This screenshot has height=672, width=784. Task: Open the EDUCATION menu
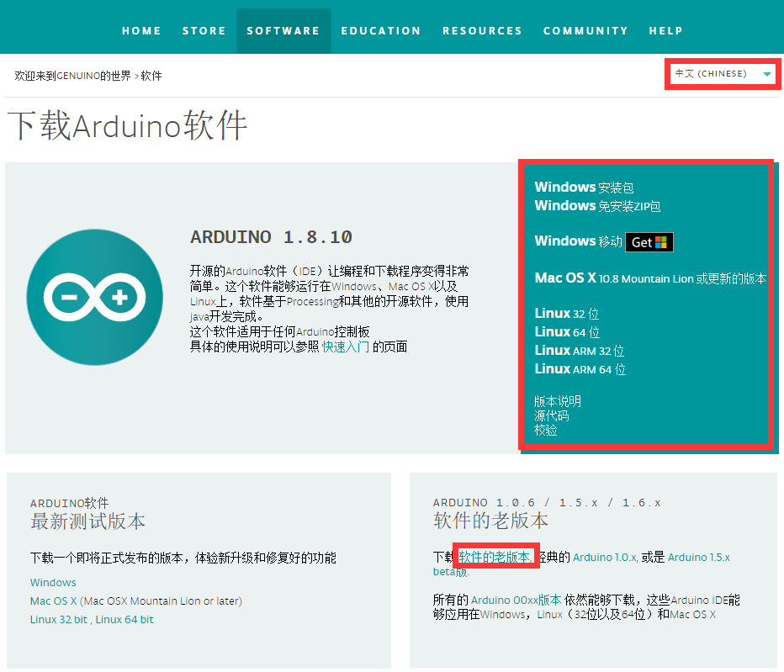point(381,31)
